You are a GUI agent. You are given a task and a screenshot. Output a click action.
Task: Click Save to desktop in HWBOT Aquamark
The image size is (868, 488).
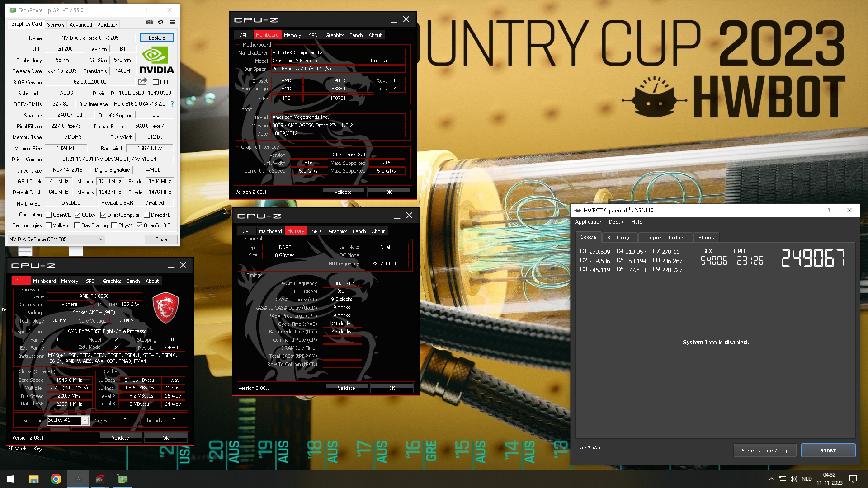(765, 450)
